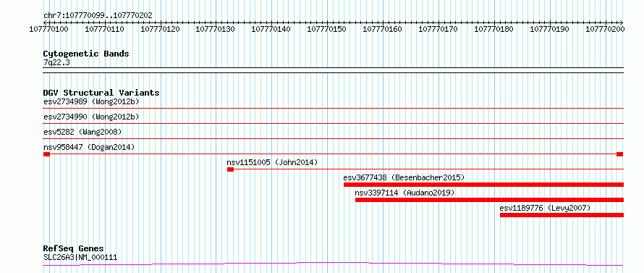Click the esv2734989 (Wong2012b) variant label
This screenshot has height=273, width=644.
point(91,101)
